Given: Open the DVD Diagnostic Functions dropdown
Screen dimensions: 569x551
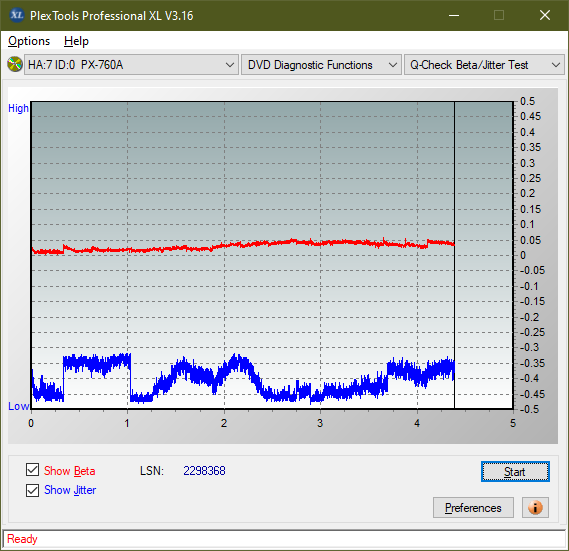Looking at the screenshot, I should click(x=321, y=65).
